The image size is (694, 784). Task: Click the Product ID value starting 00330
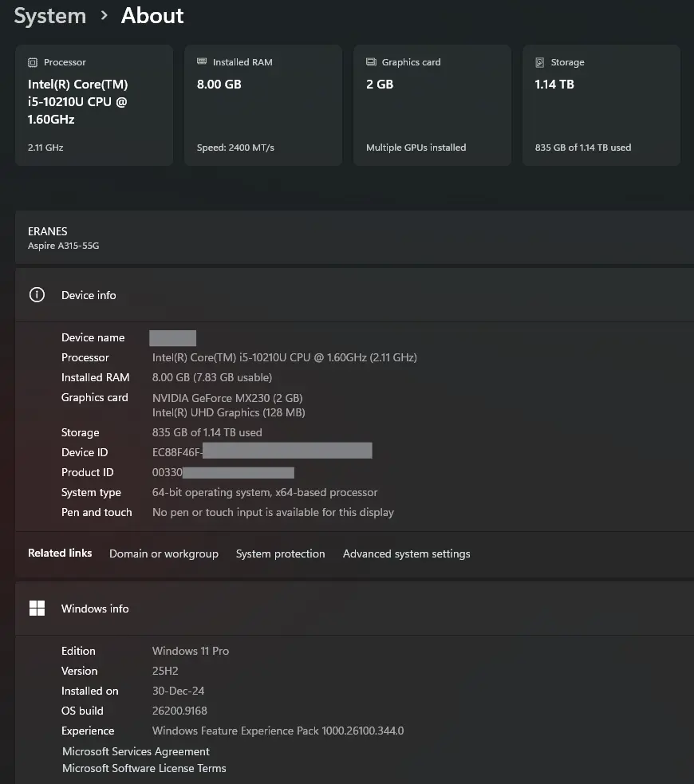coord(223,472)
